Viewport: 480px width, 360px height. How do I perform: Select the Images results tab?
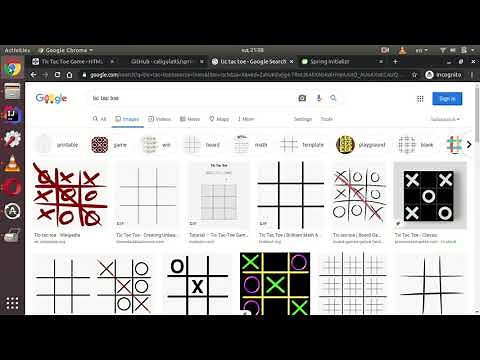(127, 119)
